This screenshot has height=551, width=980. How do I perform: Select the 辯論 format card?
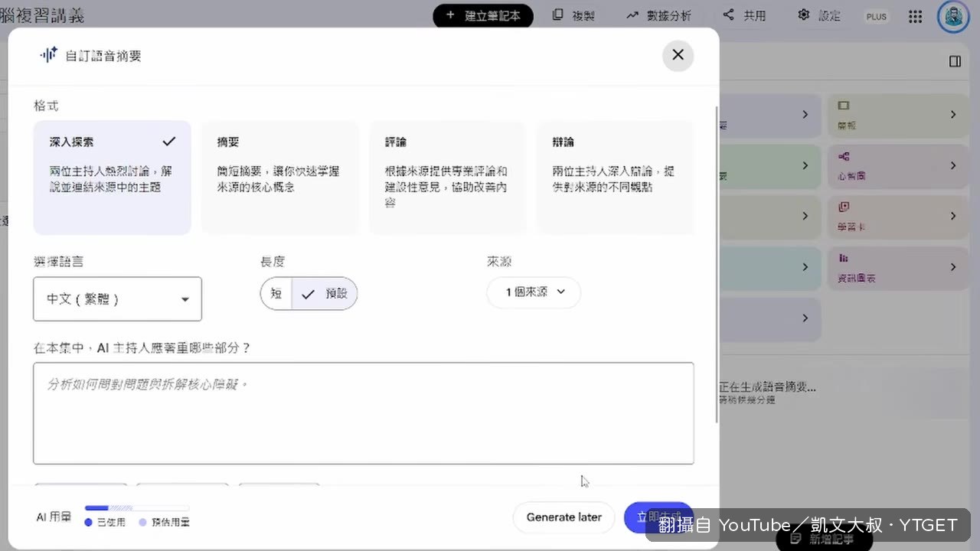tap(616, 177)
